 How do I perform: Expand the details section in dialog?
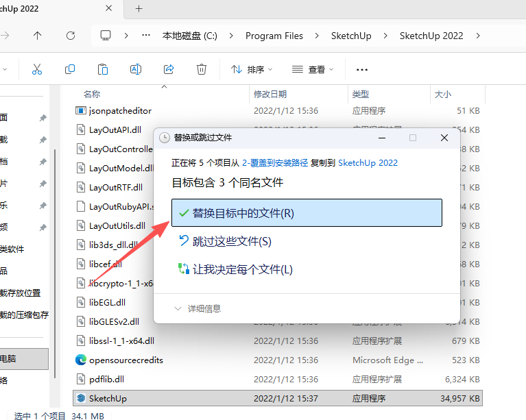point(198,308)
